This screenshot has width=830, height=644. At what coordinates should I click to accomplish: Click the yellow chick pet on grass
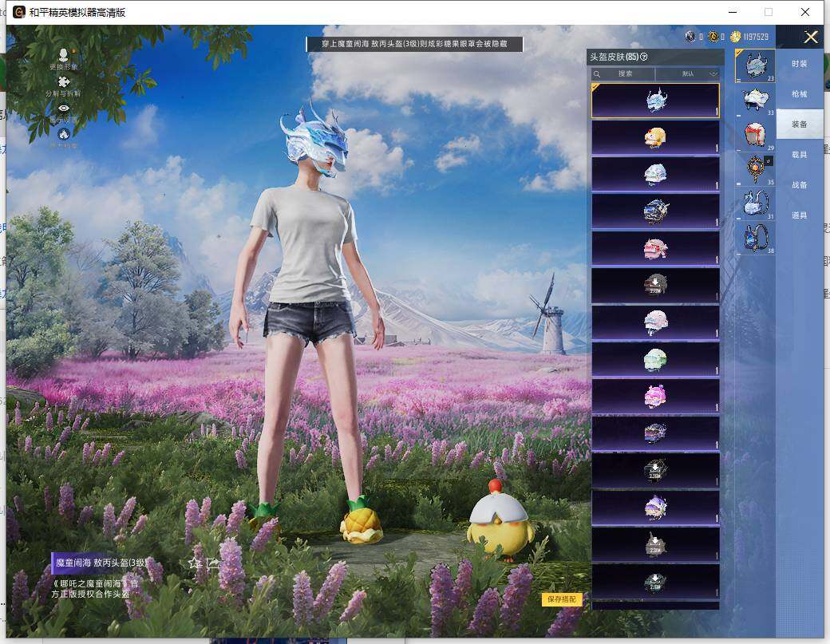click(x=500, y=520)
